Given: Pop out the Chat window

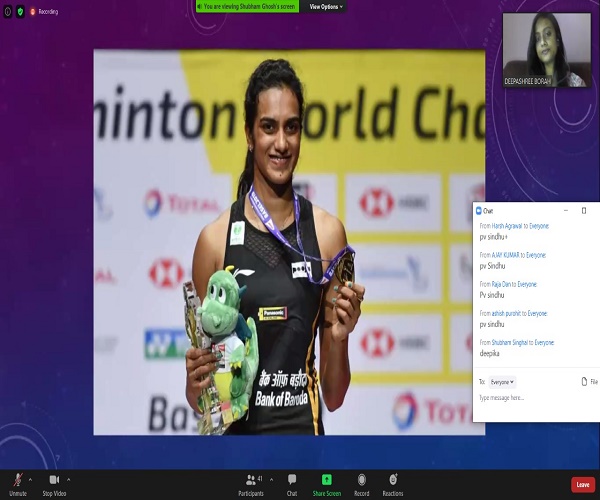Looking at the screenshot, I should point(584,210).
